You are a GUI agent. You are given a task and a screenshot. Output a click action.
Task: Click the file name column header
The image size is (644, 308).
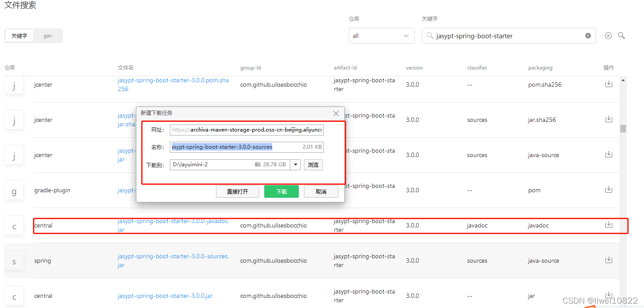click(126, 68)
